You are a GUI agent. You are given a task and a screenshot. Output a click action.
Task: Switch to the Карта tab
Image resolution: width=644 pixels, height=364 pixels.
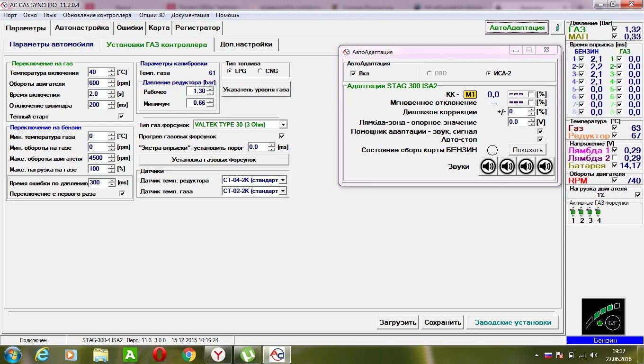pos(159,28)
